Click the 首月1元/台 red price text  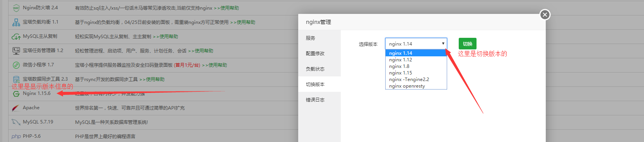[187, 65]
